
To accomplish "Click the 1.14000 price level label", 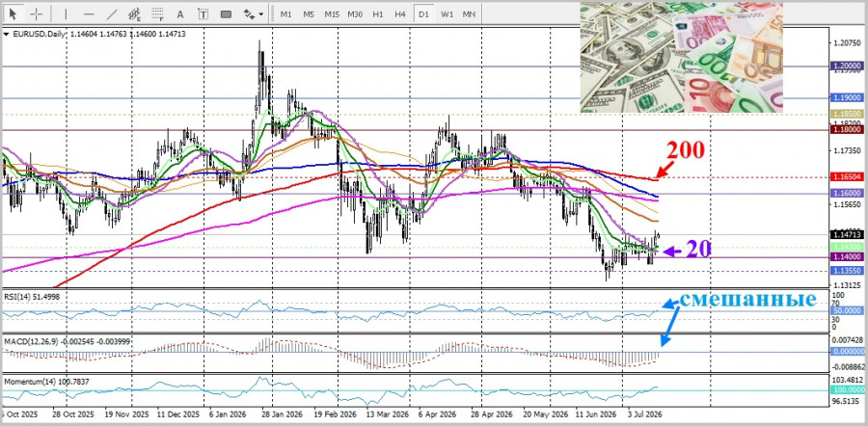I will click(847, 257).
